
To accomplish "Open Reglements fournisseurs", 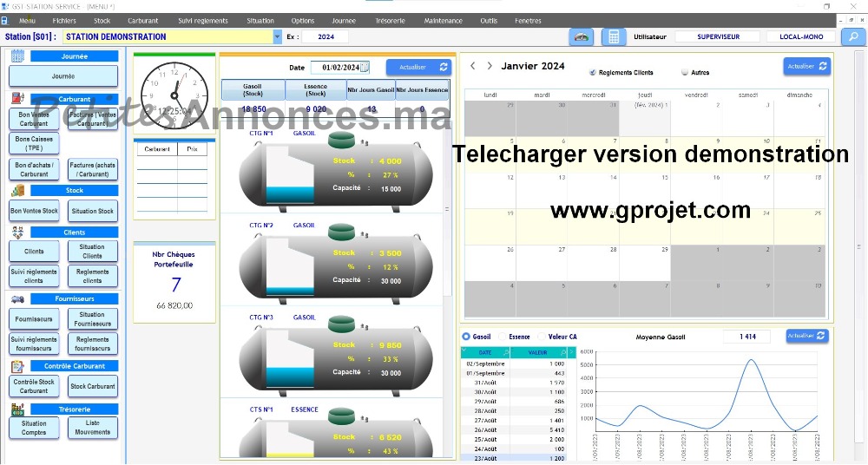I will pos(93,344).
